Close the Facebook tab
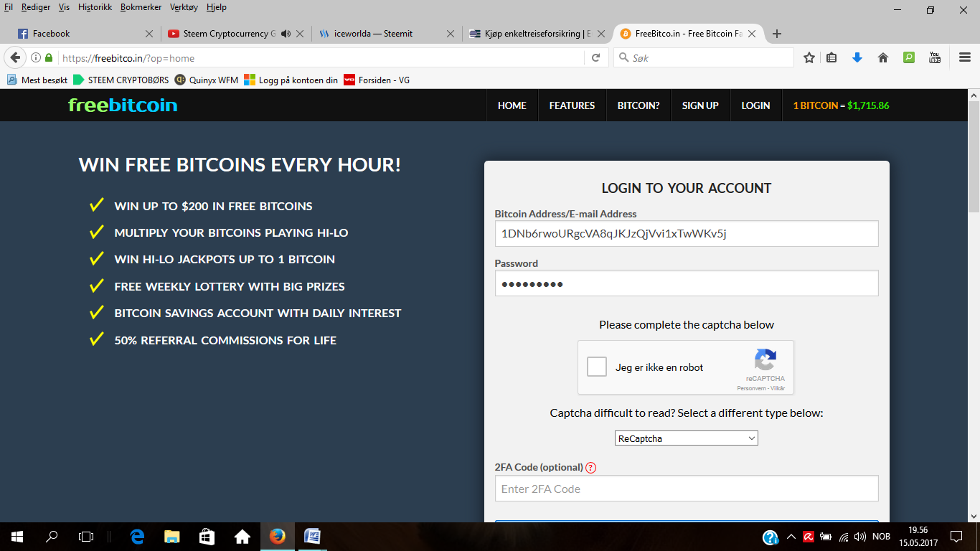The width and height of the screenshot is (980, 551). click(149, 34)
